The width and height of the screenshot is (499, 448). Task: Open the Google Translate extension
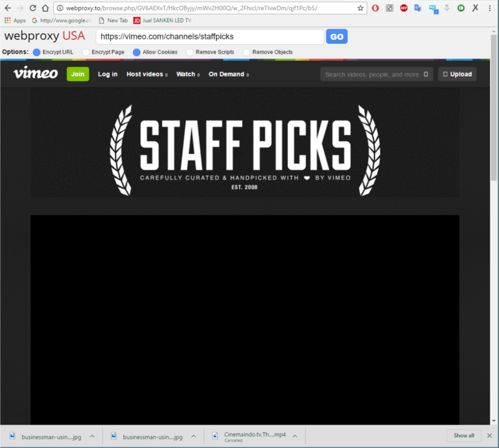point(418,8)
